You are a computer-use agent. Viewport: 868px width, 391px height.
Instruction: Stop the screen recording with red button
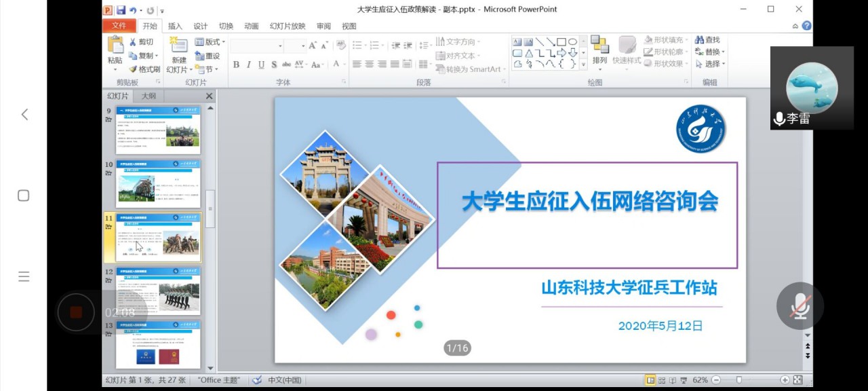76,312
